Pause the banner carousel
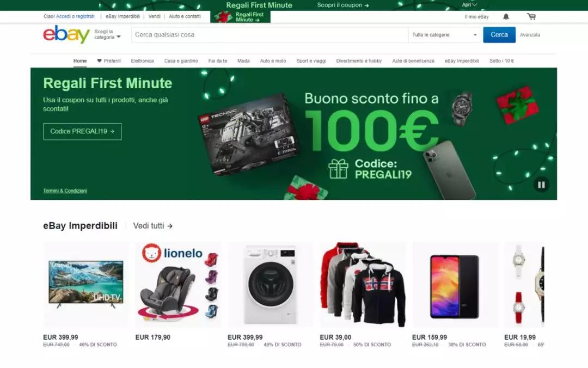The width and height of the screenshot is (588, 368). pyautogui.click(x=541, y=185)
